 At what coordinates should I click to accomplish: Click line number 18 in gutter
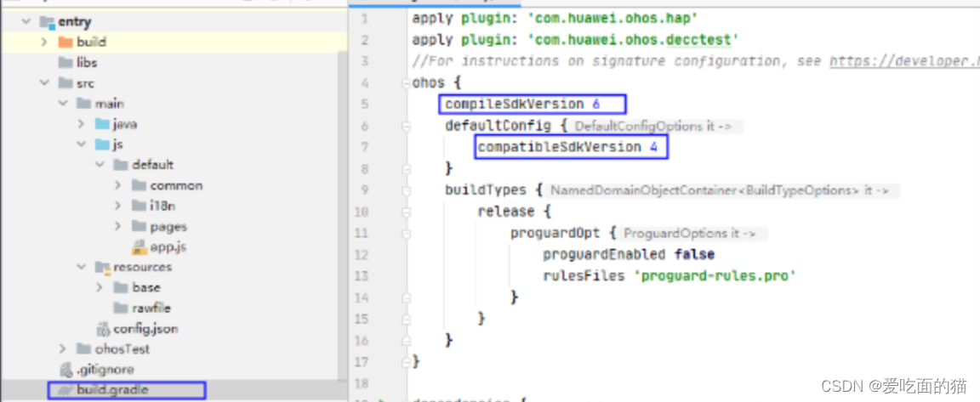[x=361, y=382]
